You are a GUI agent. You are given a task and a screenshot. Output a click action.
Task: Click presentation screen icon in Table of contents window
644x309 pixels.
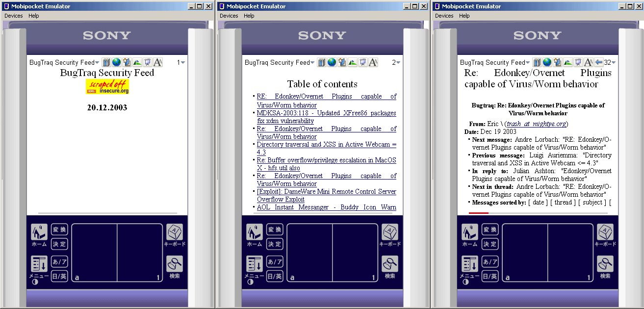coord(362,62)
